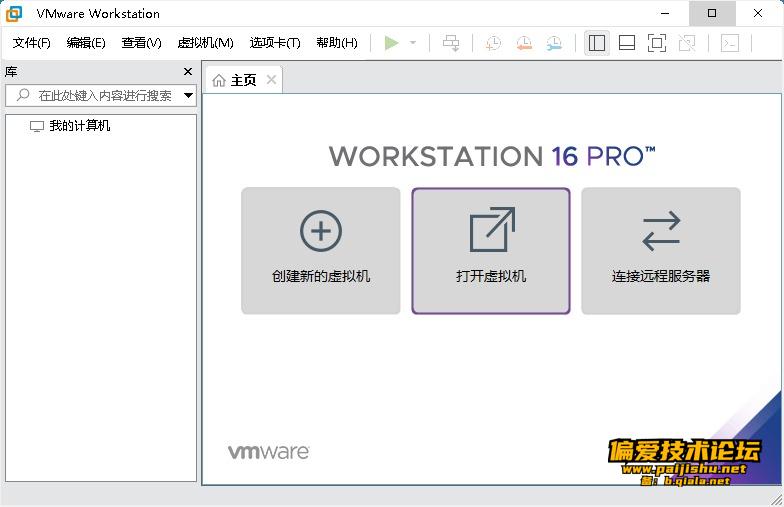Open the 帮助(H) menu
The height and width of the screenshot is (507, 784).
[x=337, y=43]
